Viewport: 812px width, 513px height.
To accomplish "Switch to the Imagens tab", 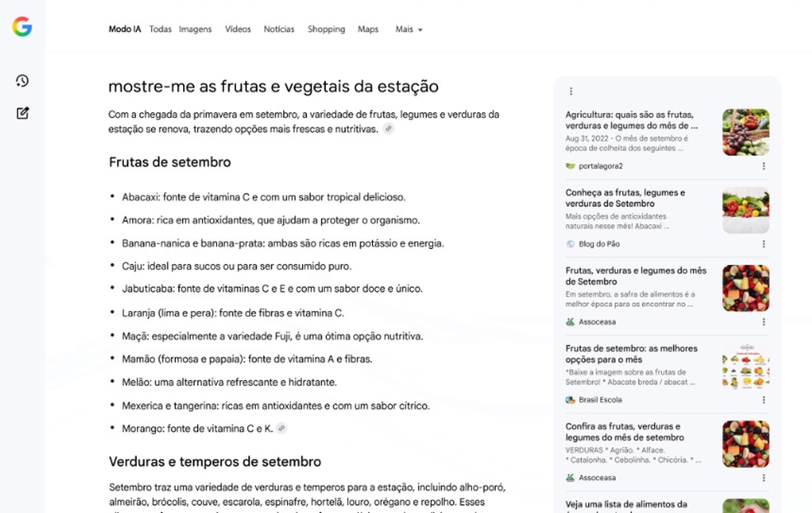I will [195, 29].
